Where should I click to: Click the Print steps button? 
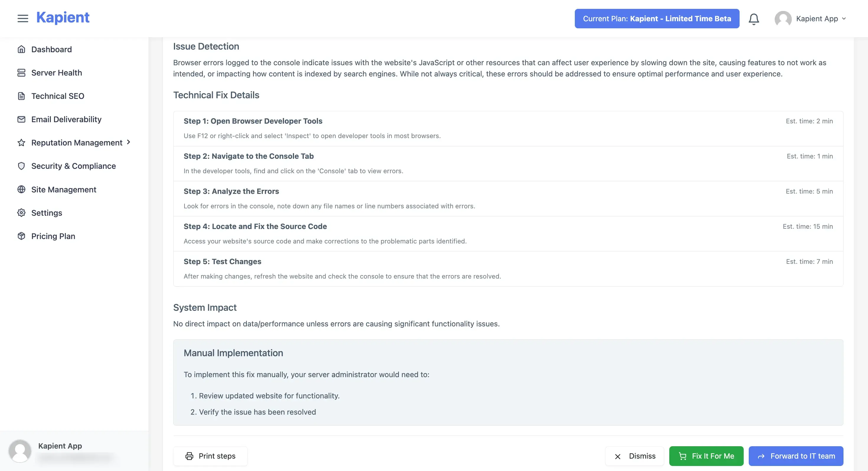pyautogui.click(x=210, y=456)
